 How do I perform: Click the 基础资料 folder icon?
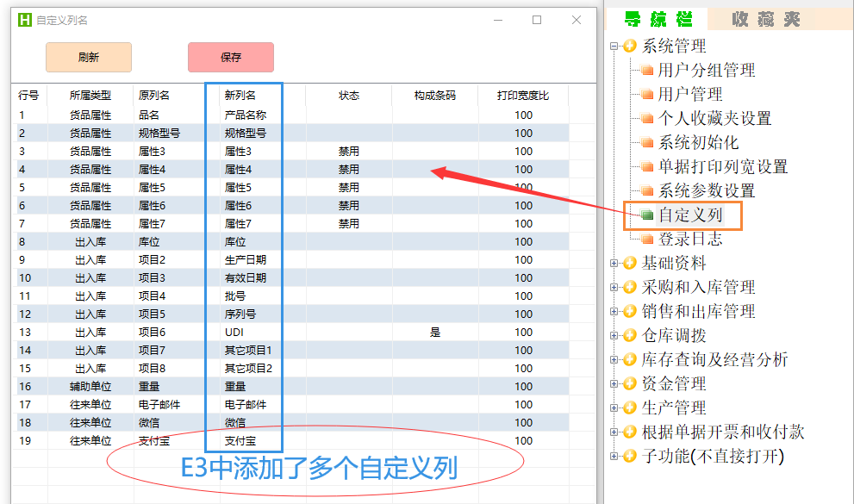pyautogui.click(x=630, y=263)
